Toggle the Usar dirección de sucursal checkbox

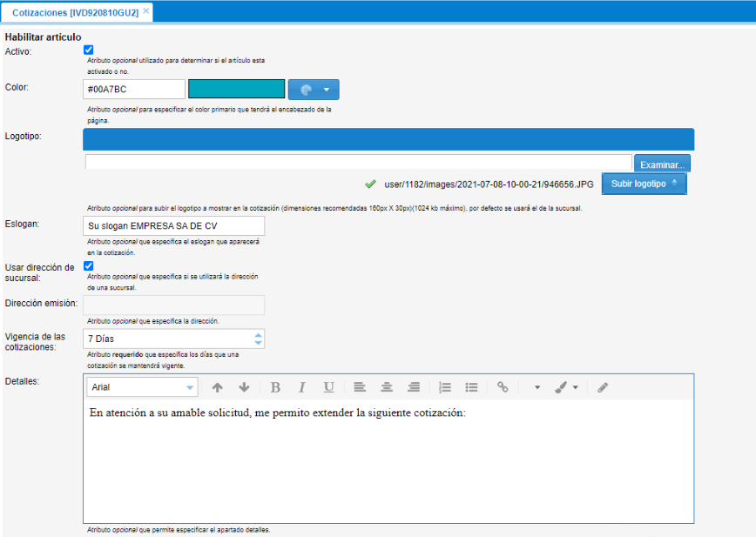coord(88,266)
